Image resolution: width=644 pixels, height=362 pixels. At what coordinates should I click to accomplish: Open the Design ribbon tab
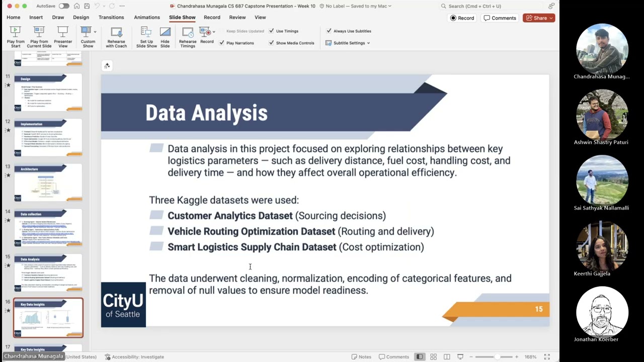pyautogui.click(x=81, y=17)
